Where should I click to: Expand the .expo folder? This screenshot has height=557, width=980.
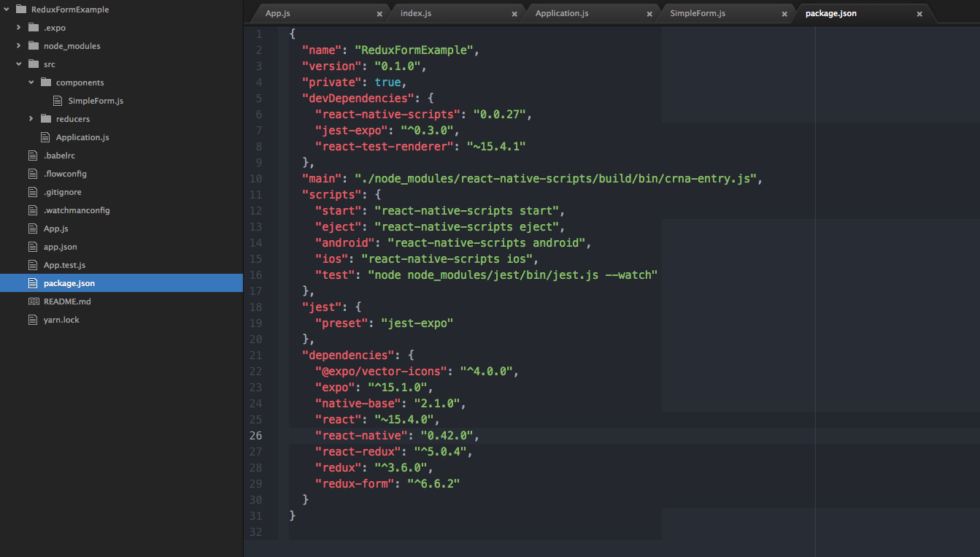[x=18, y=27]
